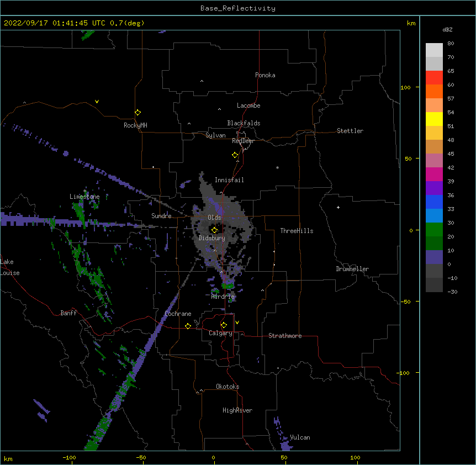Select the 30 dBZ green color swatch

pyautogui.click(x=434, y=230)
